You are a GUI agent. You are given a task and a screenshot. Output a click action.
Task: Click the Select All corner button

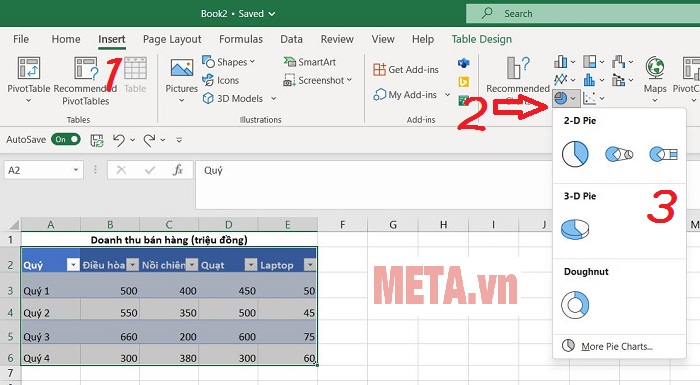coord(14,225)
